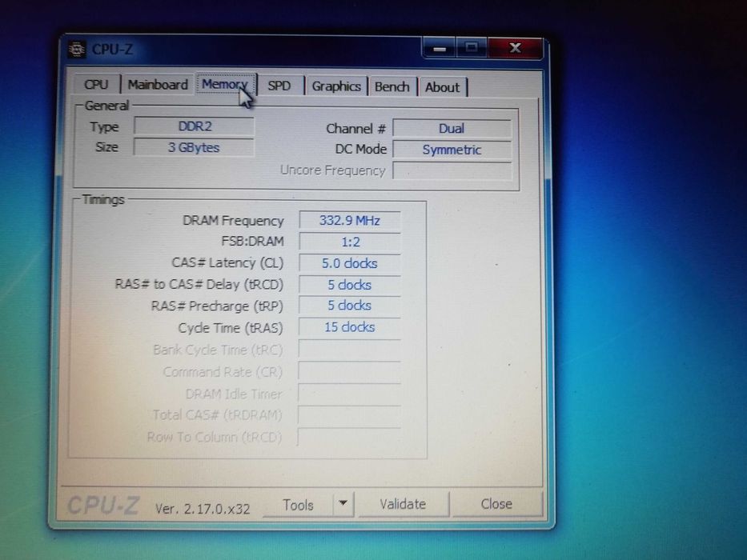Image resolution: width=747 pixels, height=560 pixels.
Task: Click the Ver. 2.17.0.x32 version text
Action: 203,509
